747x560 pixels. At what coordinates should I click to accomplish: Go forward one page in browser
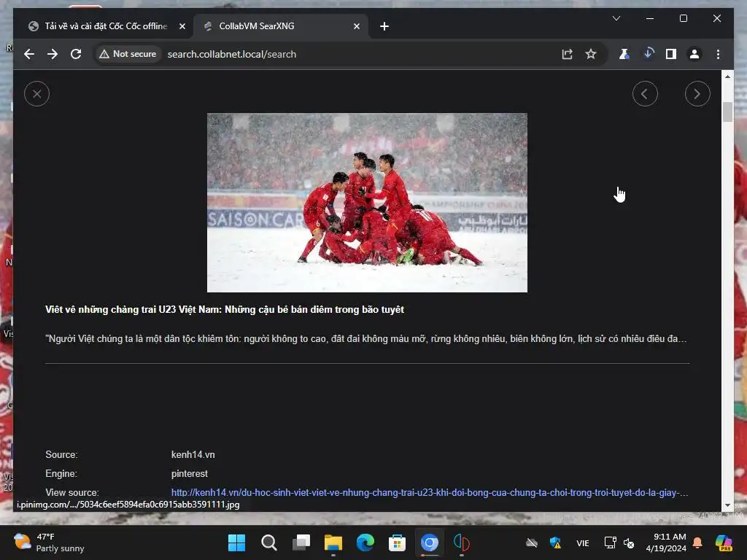(53, 54)
